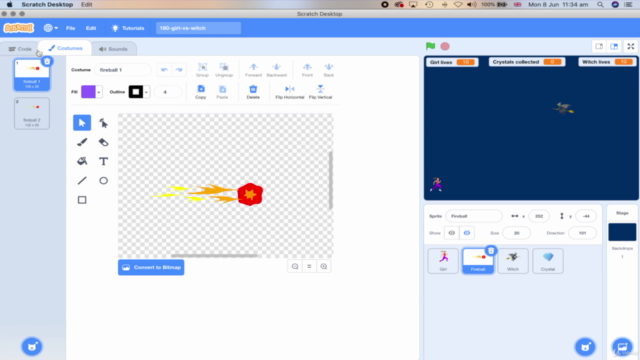This screenshot has width=640, height=360.
Task: Open the Edit menu in Scratch toolbar
Action: tap(91, 28)
